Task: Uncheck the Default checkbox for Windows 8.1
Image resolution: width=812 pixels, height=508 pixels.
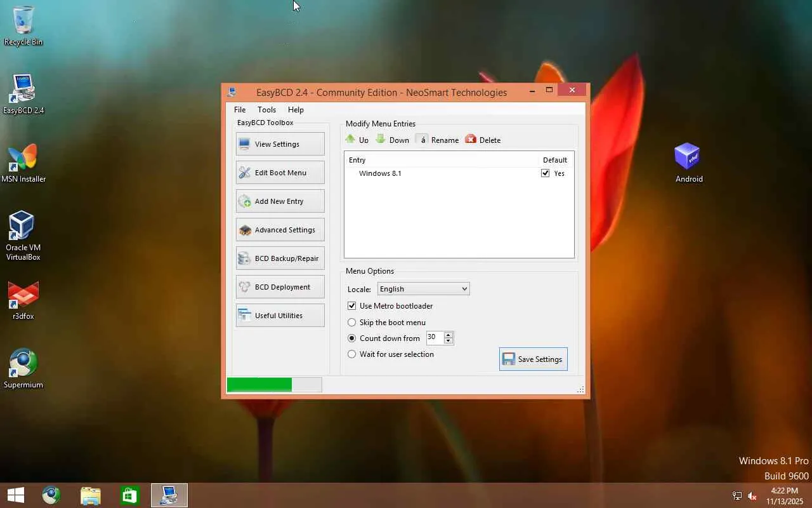Action: tap(545, 173)
